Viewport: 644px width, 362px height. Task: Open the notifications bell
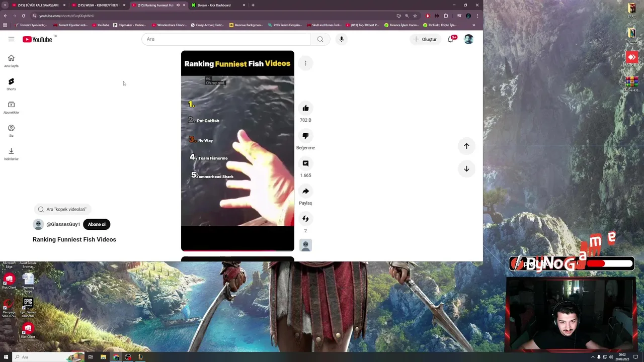[x=451, y=39]
